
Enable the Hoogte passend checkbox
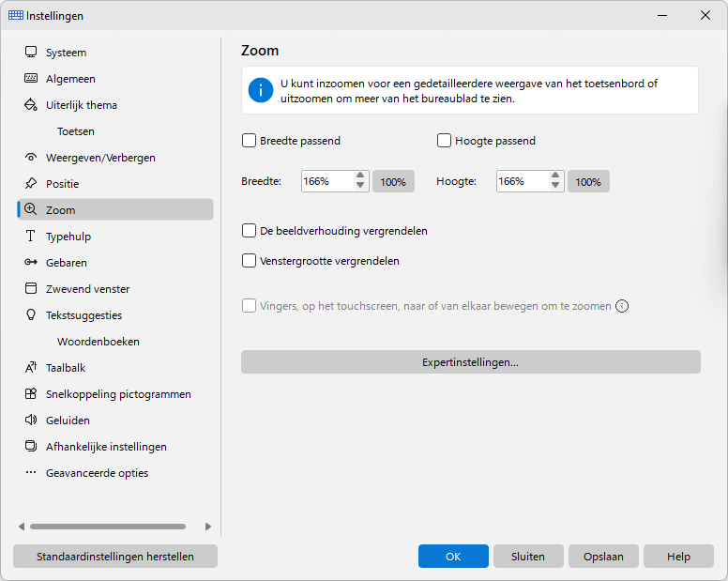(444, 140)
